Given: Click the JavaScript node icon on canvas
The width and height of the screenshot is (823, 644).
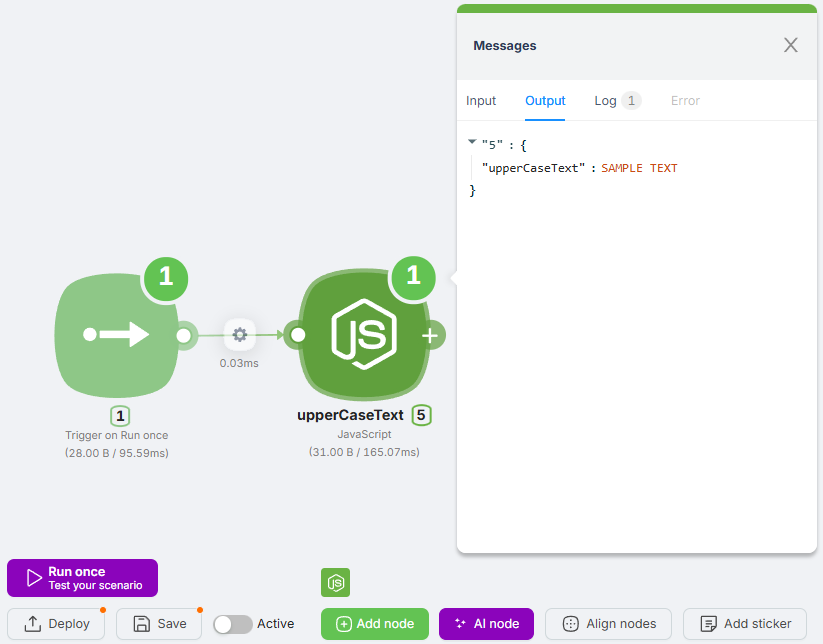Looking at the screenshot, I should (x=364, y=335).
